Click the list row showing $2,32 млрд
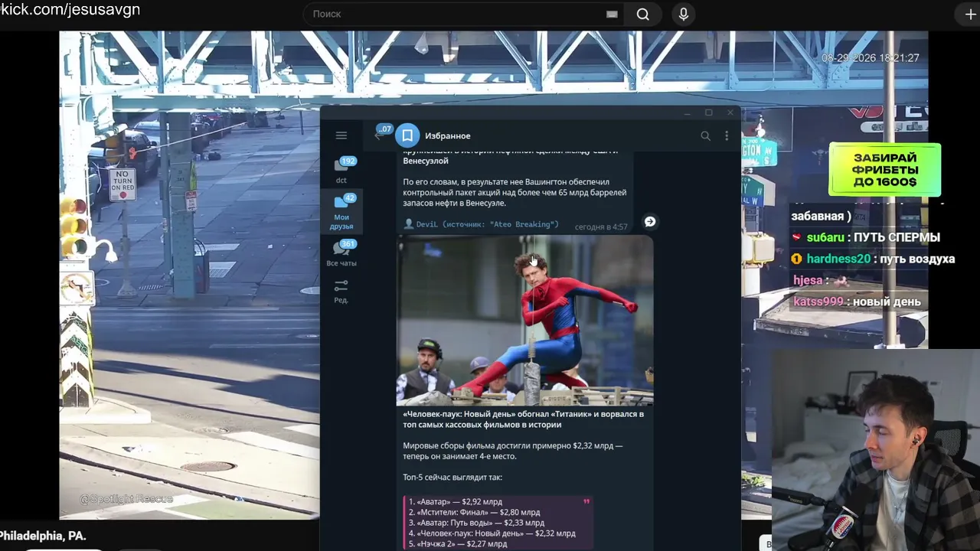Viewport: 980px width, 551px height. [492, 533]
